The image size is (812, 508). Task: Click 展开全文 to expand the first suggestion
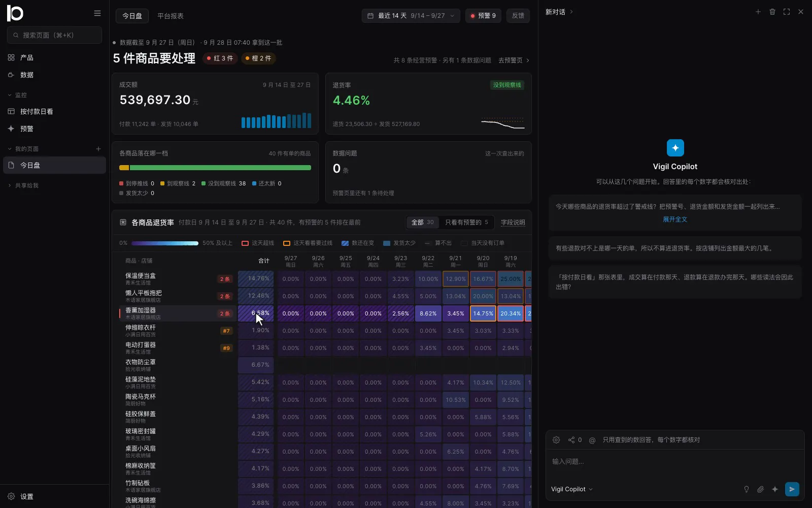point(675,219)
